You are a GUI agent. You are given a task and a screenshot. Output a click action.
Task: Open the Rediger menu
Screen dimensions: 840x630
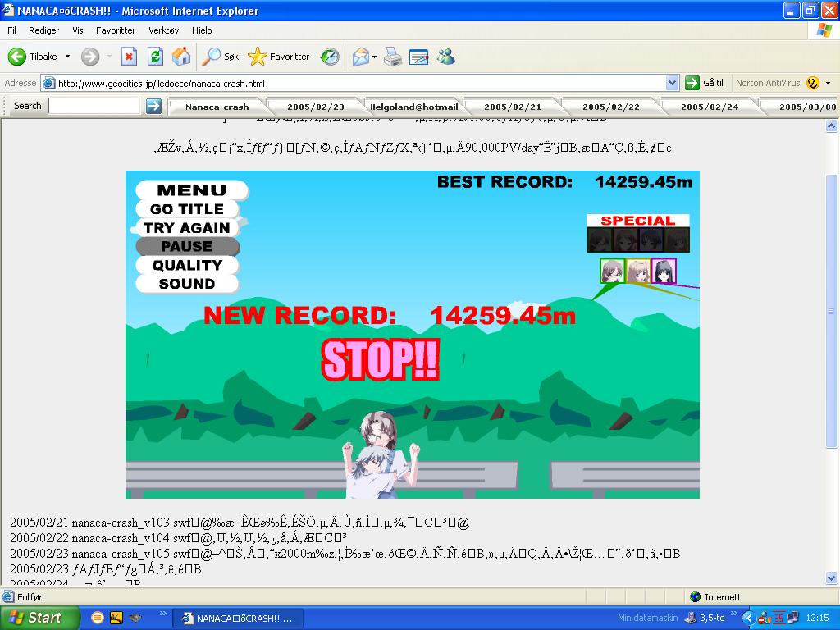(44, 30)
